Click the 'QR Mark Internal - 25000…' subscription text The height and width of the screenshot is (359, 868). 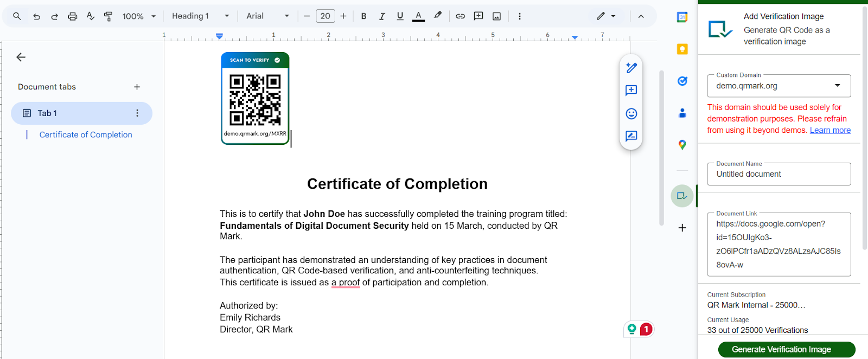click(756, 305)
